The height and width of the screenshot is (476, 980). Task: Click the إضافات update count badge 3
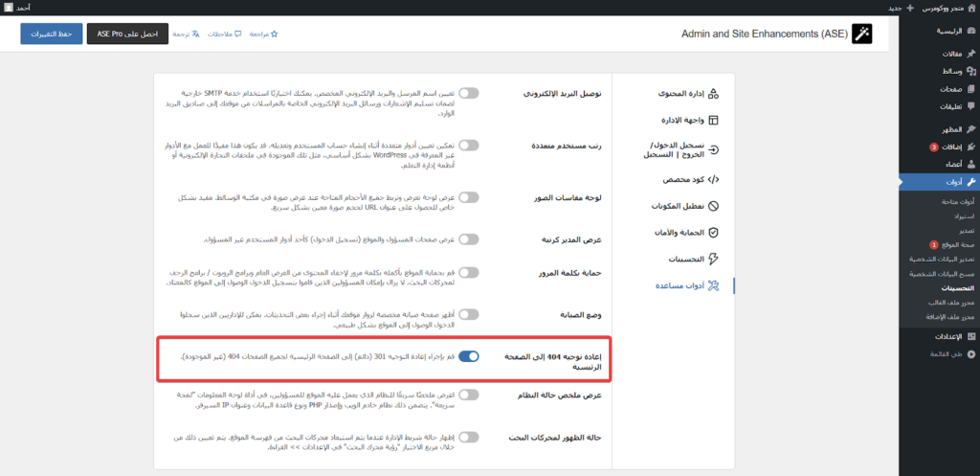click(x=934, y=147)
